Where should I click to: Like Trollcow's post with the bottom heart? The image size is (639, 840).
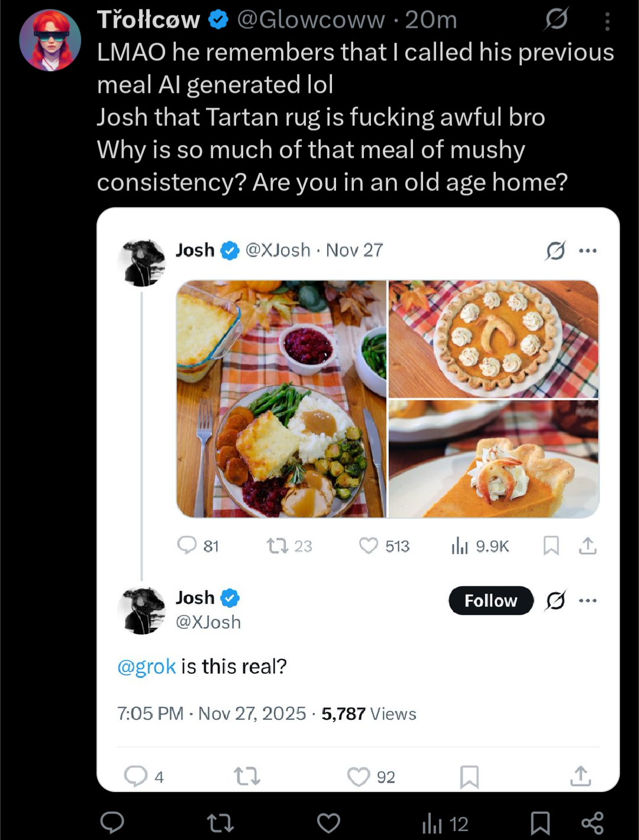[x=328, y=823]
